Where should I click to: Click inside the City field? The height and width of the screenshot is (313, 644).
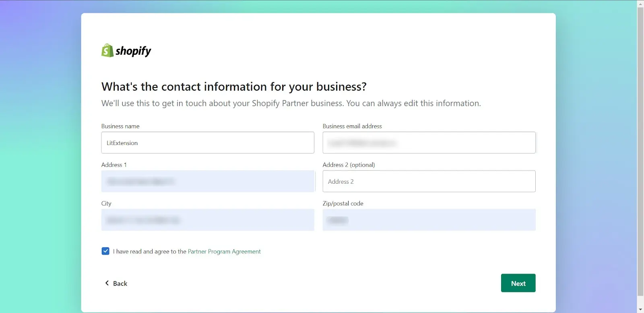208,220
